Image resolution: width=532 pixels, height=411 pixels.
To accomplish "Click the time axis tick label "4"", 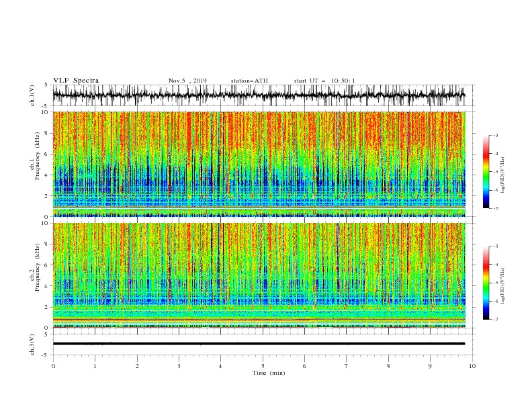I will click(x=220, y=366).
